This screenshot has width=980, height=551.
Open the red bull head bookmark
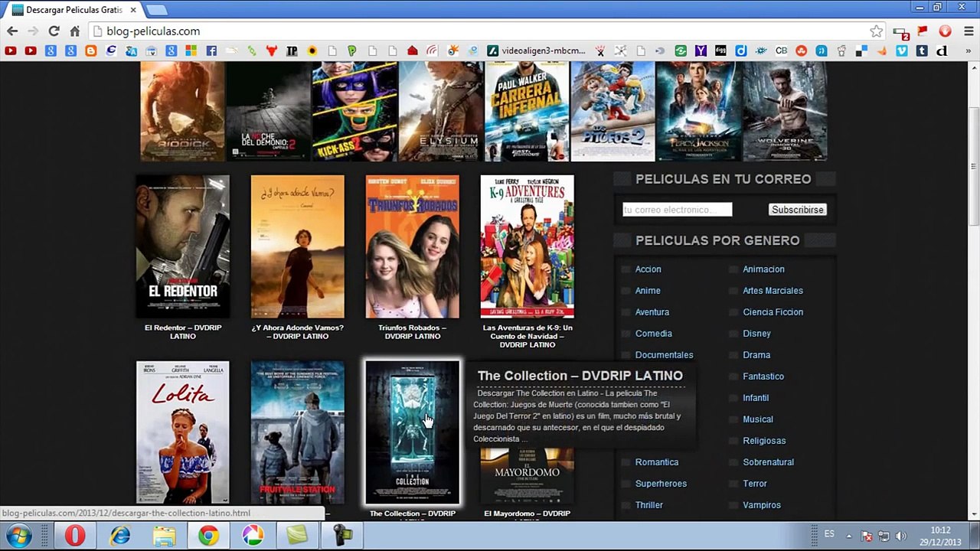point(271,51)
